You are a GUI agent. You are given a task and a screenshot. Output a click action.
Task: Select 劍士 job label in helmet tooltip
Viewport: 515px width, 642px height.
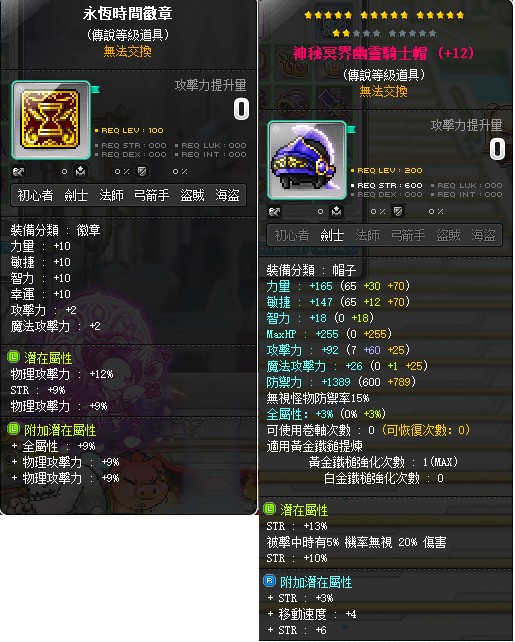[x=332, y=235]
